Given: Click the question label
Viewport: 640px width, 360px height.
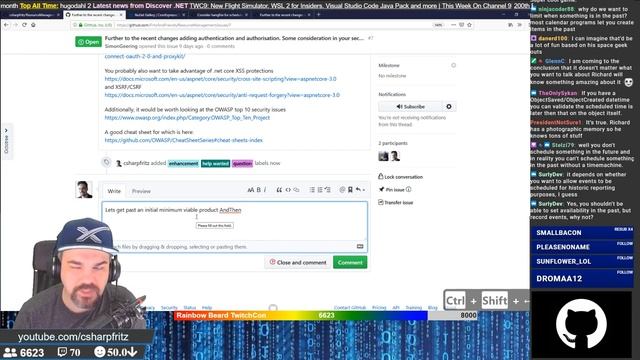Looking at the screenshot, I should click(242, 163).
